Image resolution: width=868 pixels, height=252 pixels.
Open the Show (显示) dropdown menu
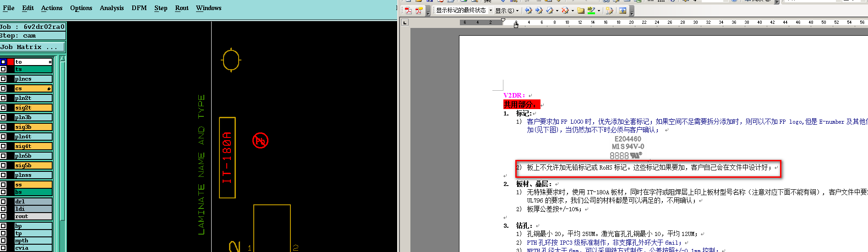click(507, 11)
